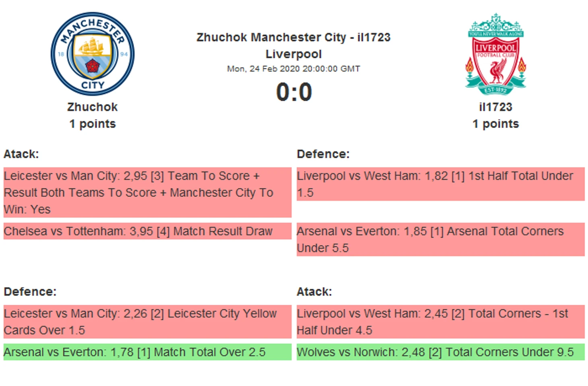
Task: Select the Leicester City Yellow Cards Over 1.5 bet
Action: point(147,322)
